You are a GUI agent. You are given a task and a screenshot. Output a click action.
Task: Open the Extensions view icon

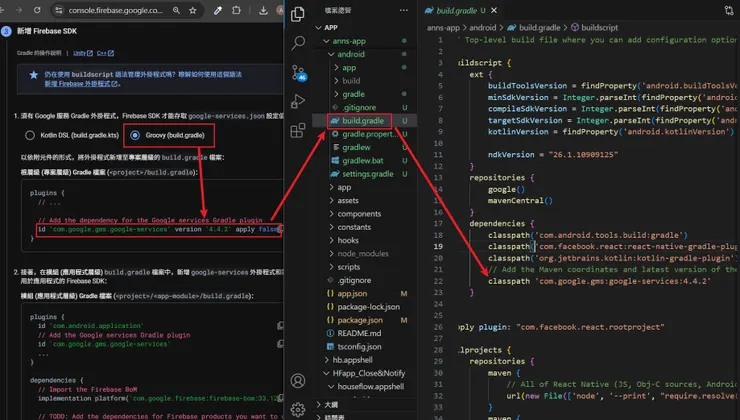coord(298,130)
